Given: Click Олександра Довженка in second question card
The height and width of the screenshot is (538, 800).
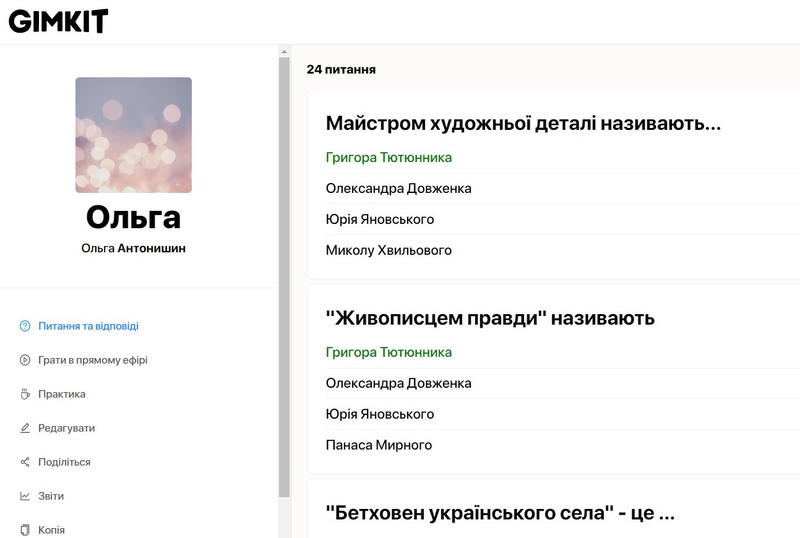Looking at the screenshot, I should 398,383.
